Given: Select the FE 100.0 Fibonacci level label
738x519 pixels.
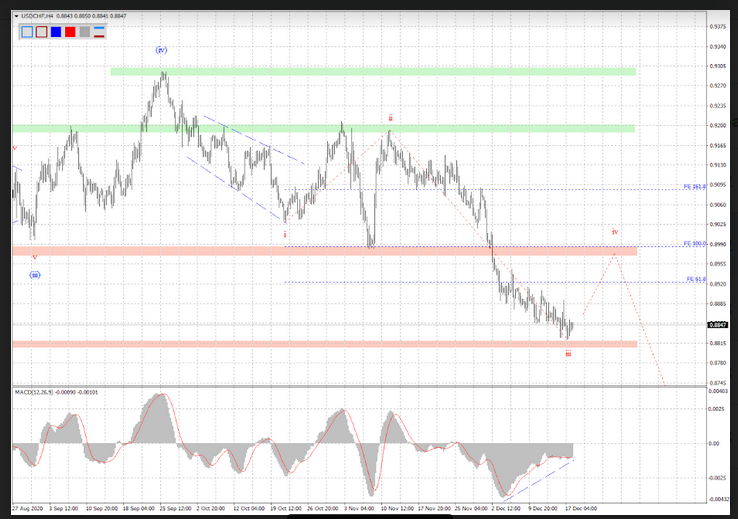Looking at the screenshot, I should point(694,243).
